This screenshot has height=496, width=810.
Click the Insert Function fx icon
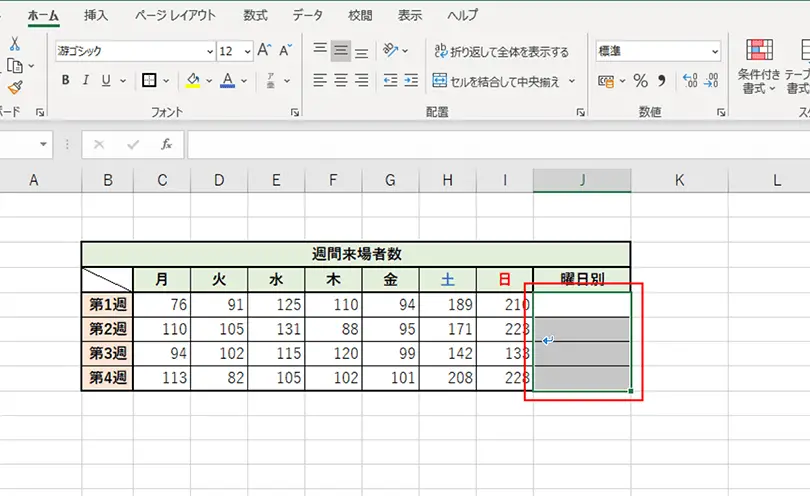coord(166,144)
